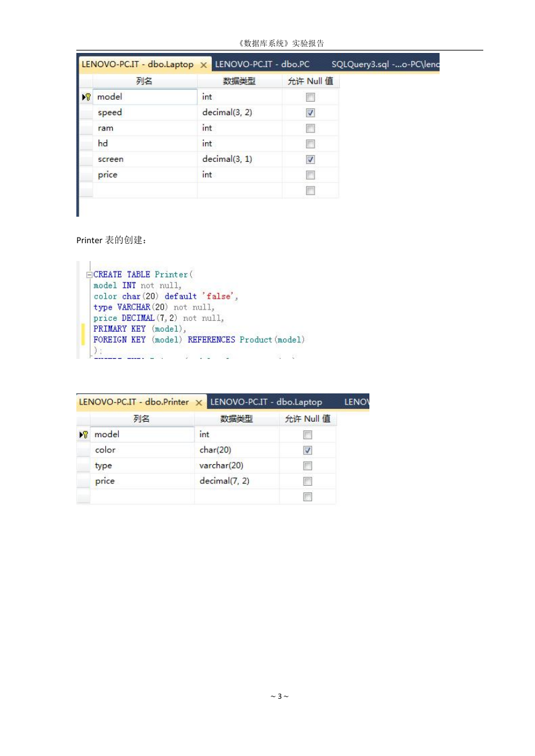Close the dbo.Laptop designer tab
Viewport: 535px width, 756px height.
pyautogui.click(x=203, y=65)
